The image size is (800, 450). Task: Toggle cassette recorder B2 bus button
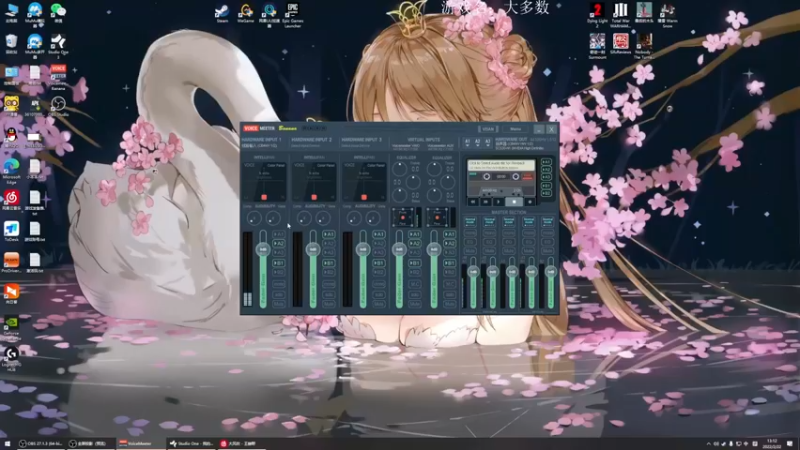(546, 193)
